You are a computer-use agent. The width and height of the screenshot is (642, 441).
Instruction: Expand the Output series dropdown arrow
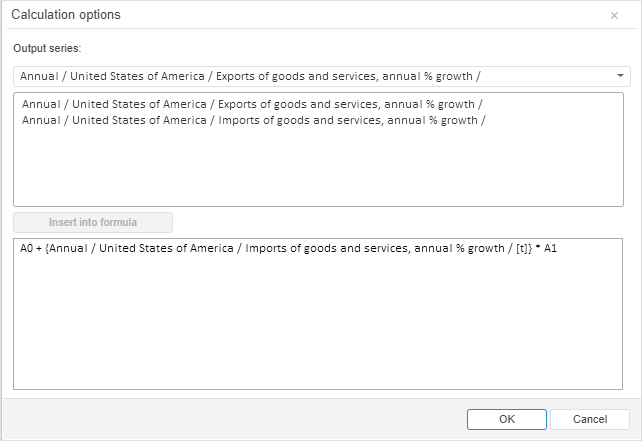(620, 76)
